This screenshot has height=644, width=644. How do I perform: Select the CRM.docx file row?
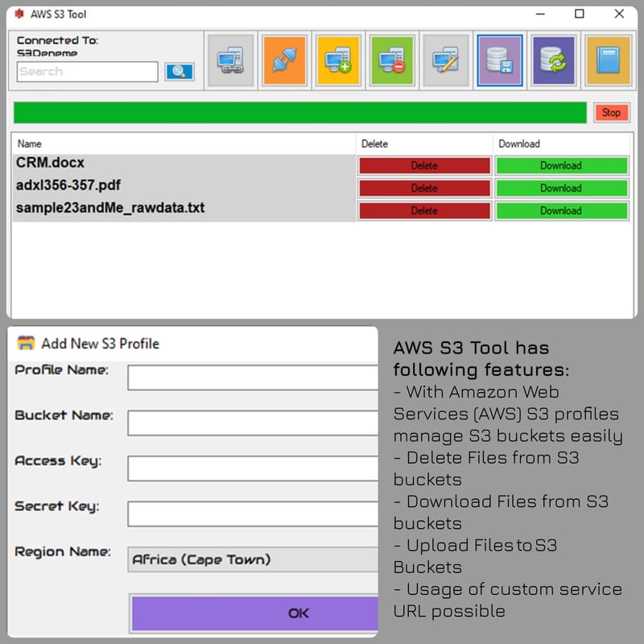pos(184,165)
